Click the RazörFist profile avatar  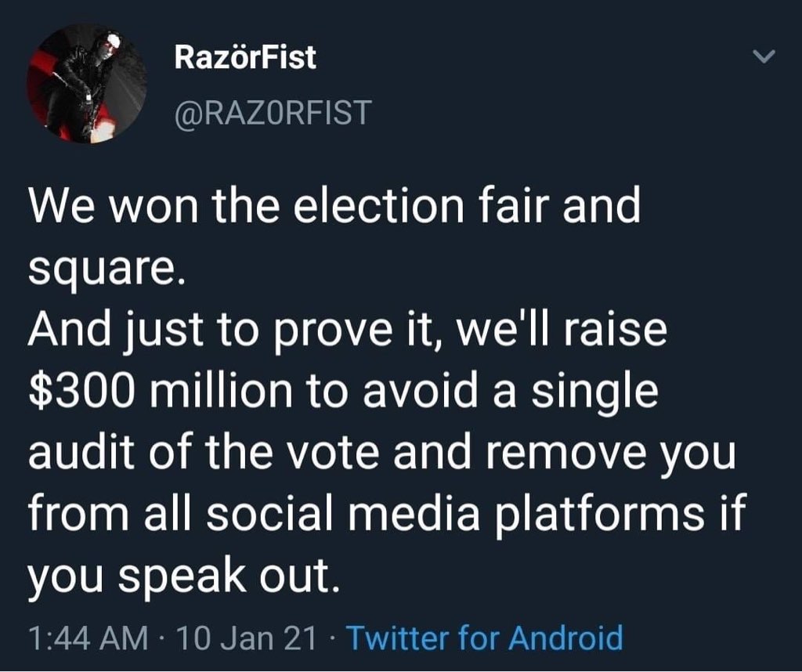pos(86,83)
